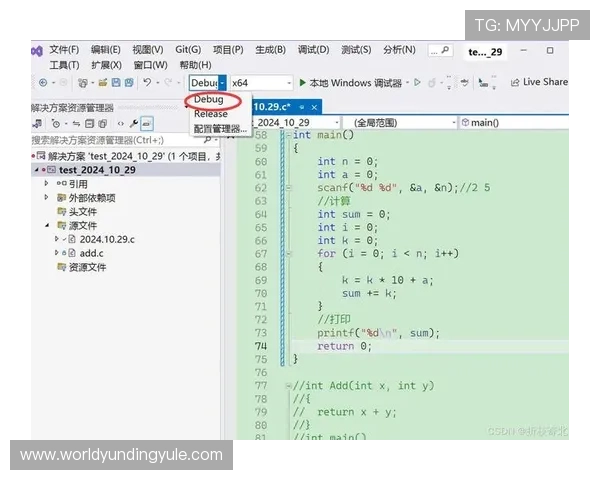Click the Solution Explorer search magnifier icon

(207, 140)
